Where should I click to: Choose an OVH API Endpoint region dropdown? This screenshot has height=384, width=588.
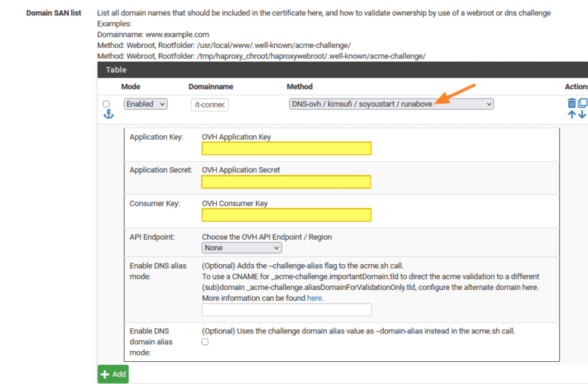(x=242, y=248)
